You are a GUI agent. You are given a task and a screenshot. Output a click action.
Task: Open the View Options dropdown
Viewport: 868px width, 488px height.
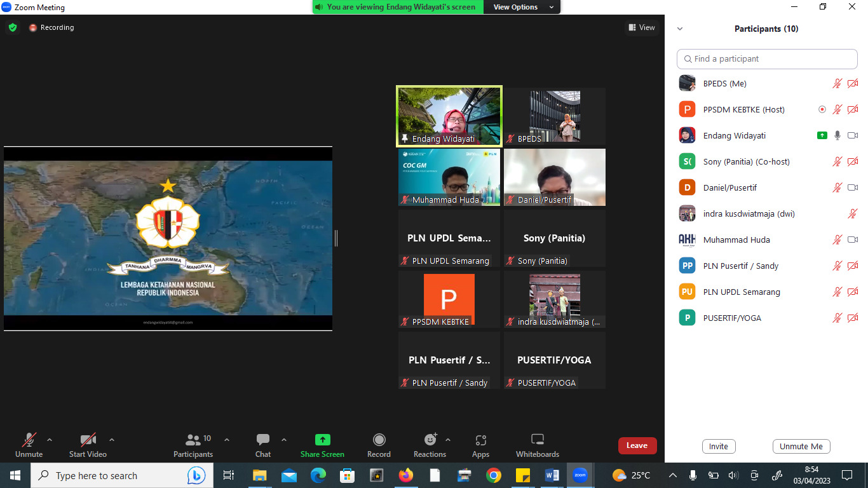(x=522, y=7)
